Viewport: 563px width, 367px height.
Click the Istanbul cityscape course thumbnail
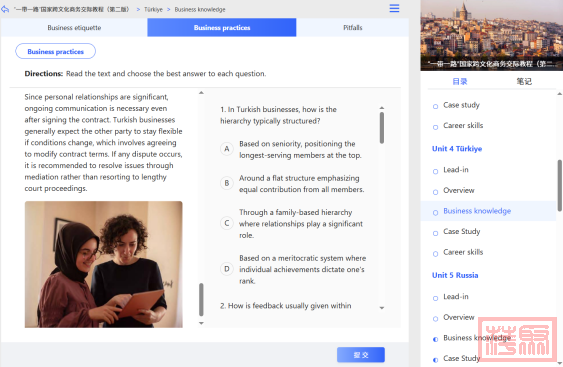coord(492,35)
